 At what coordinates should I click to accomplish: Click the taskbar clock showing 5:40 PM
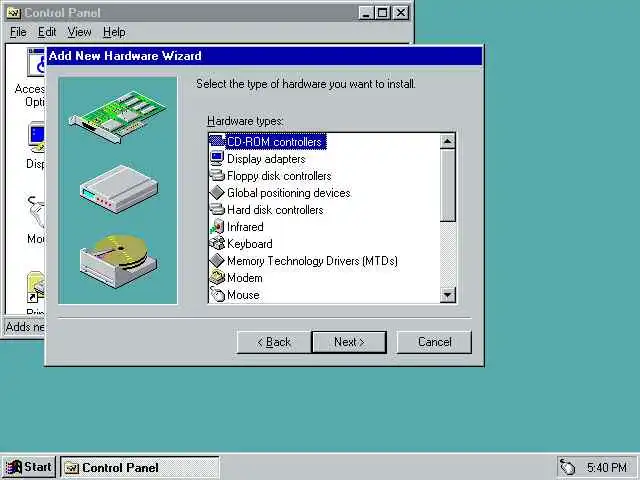tap(607, 467)
